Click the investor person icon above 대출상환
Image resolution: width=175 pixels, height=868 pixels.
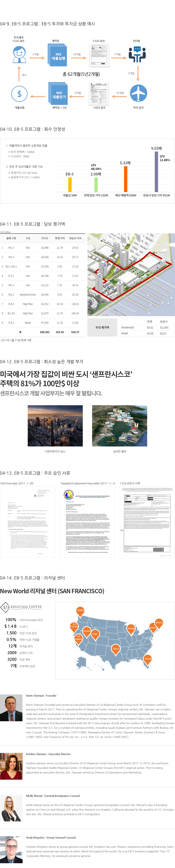pyautogui.click(x=19, y=55)
